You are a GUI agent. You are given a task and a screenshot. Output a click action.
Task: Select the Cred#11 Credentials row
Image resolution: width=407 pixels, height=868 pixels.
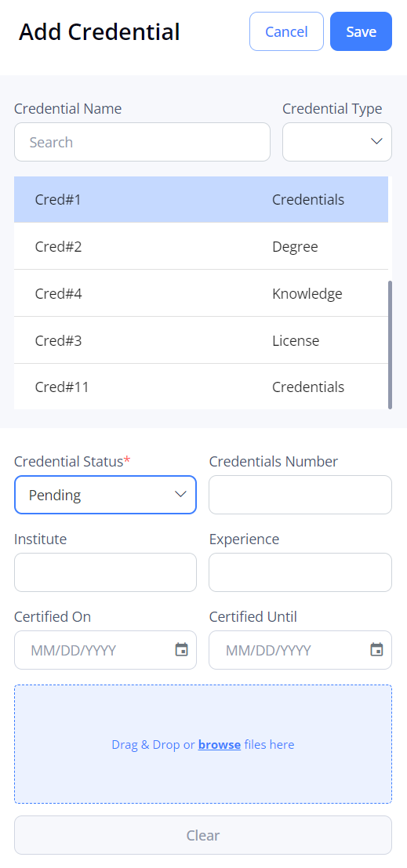201,387
